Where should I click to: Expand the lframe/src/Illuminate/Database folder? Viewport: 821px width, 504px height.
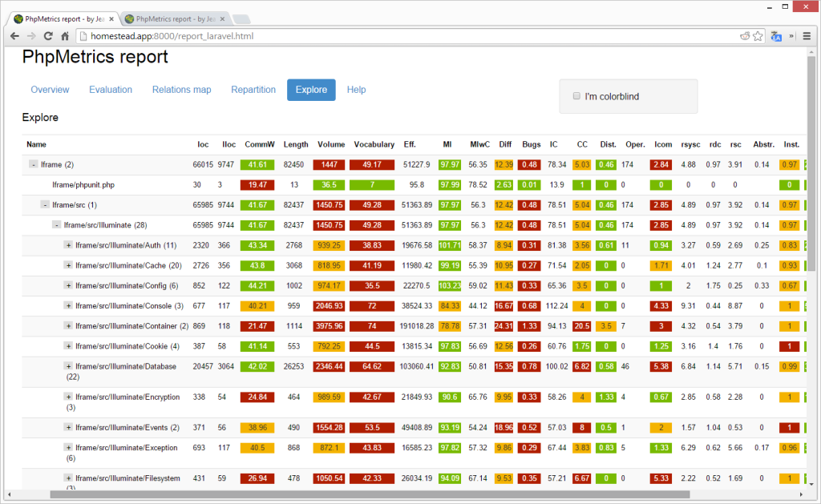68,365
